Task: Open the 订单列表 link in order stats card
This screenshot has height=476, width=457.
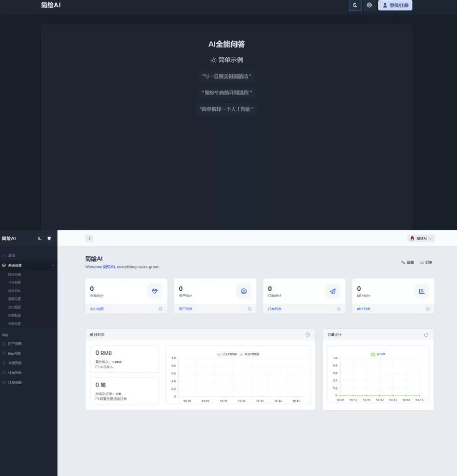Action: click(275, 309)
